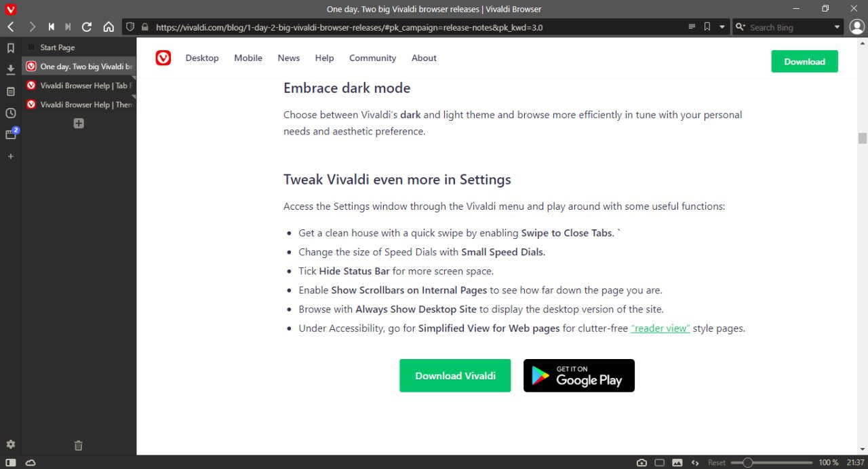Click the 100 % zoom value
This screenshot has height=469, width=868.
click(829, 462)
